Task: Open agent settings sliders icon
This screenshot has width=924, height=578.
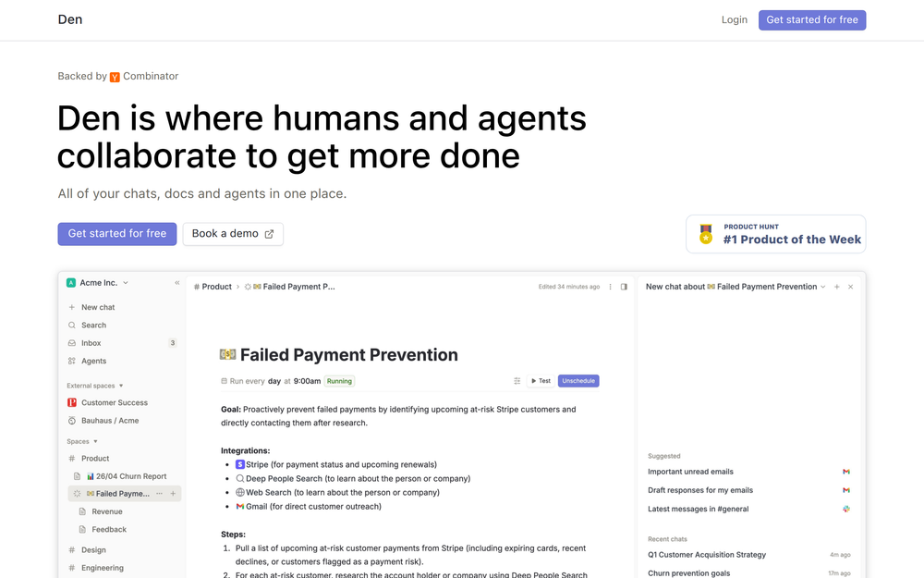Action: (517, 381)
